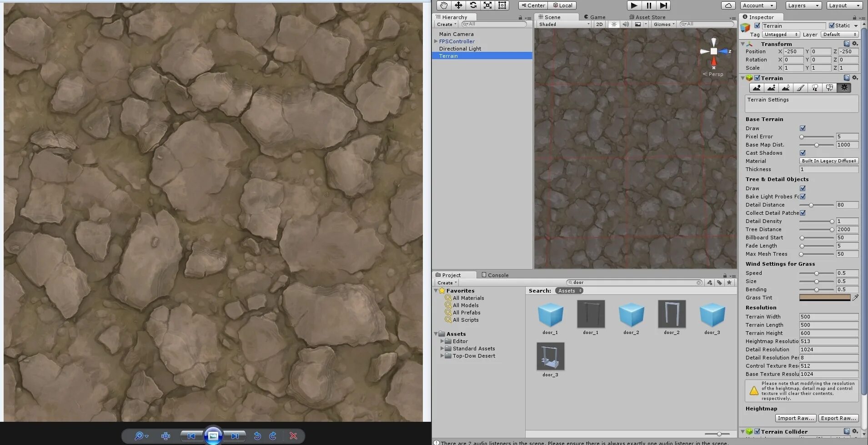
Task: Select the Raise/Lower Terrain tool
Action: click(x=757, y=88)
